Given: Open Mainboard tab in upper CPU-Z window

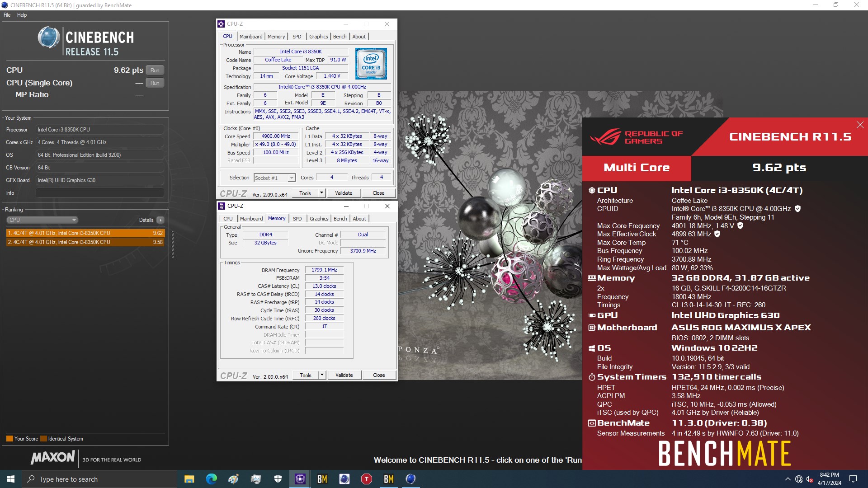Looking at the screenshot, I should tap(251, 37).
